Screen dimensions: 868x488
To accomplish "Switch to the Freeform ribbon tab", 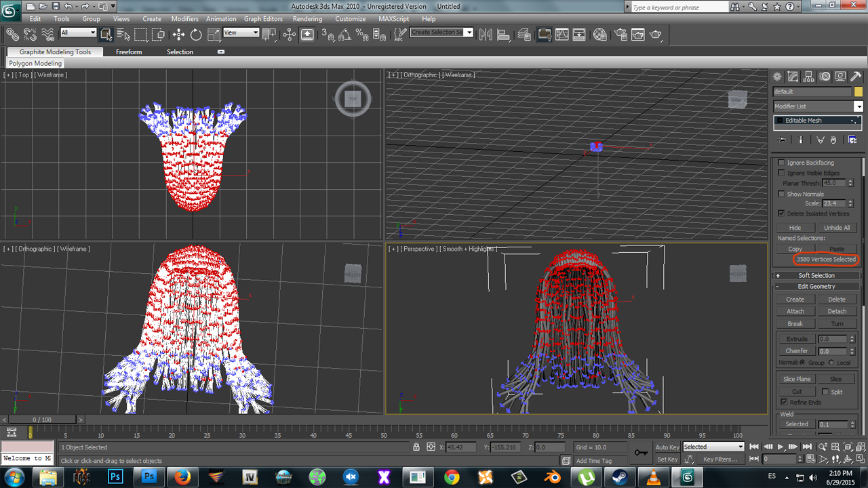I will point(129,52).
